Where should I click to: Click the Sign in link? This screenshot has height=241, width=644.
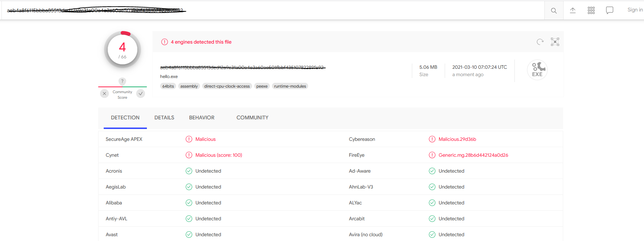(635, 10)
